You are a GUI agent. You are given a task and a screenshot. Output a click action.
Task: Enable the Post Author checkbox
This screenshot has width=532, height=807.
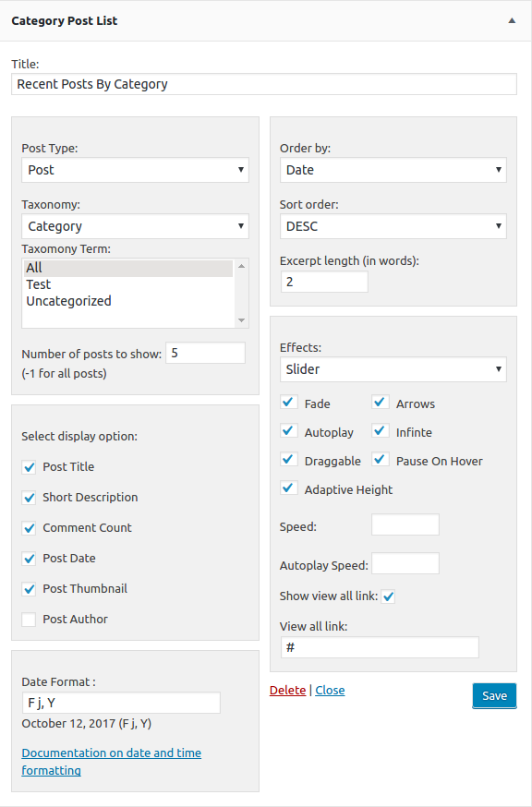(x=29, y=620)
